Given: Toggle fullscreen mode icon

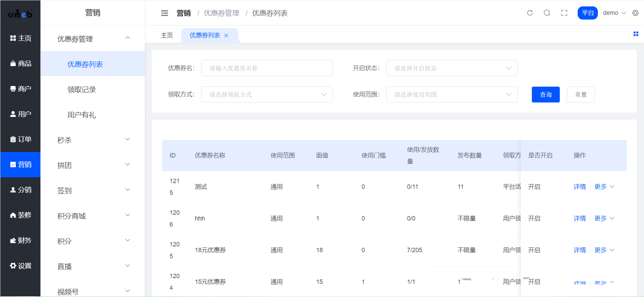Looking at the screenshot, I should tap(564, 13).
